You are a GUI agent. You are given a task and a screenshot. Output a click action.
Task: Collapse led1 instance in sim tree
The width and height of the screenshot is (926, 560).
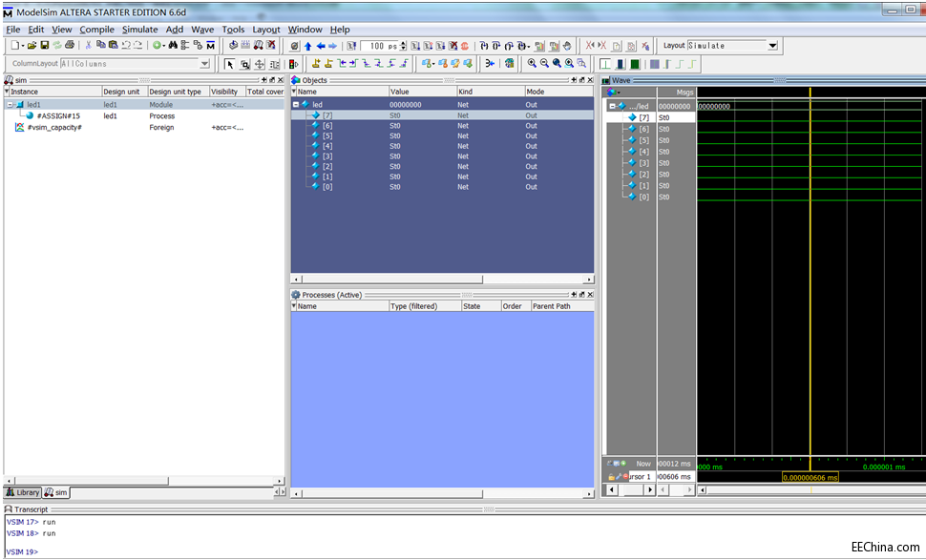tap(10, 104)
